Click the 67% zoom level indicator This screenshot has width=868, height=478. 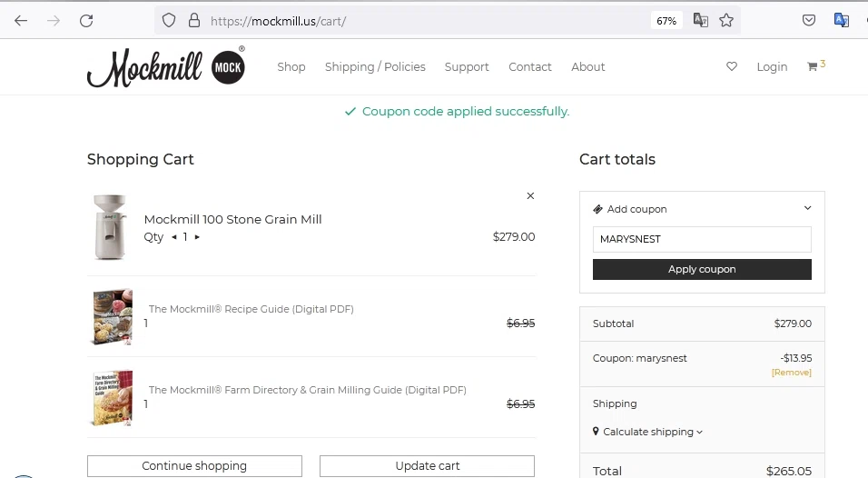666,21
